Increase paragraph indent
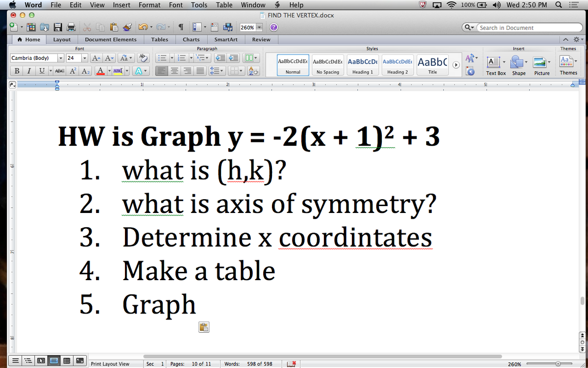The image size is (588, 368). pos(233,58)
